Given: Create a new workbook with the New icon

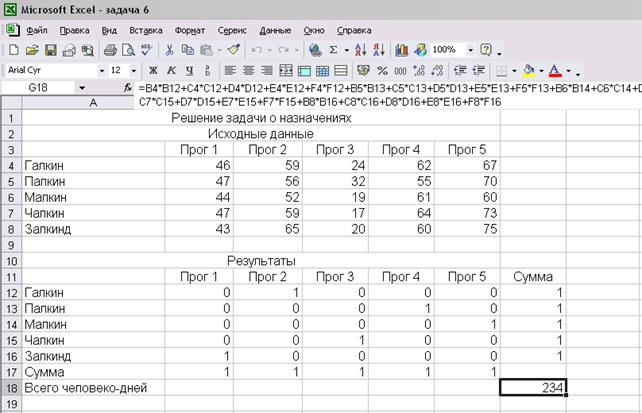Looking at the screenshot, I should click(x=14, y=49).
